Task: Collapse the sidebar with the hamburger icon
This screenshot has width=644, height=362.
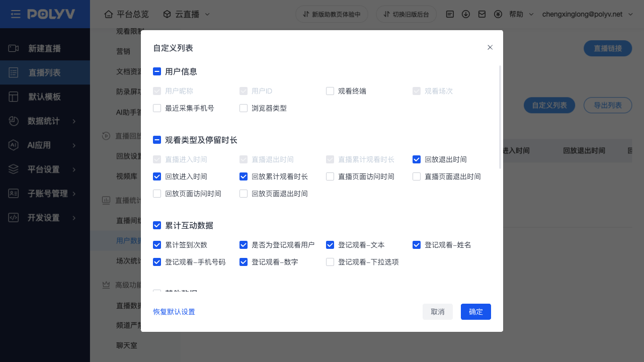Action: 16,14
